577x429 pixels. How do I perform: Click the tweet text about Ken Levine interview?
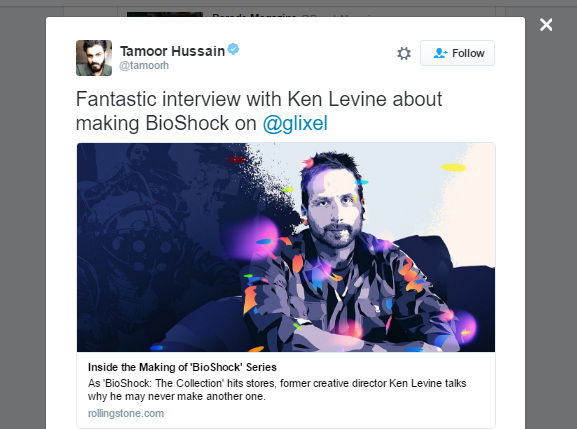[x=259, y=111]
